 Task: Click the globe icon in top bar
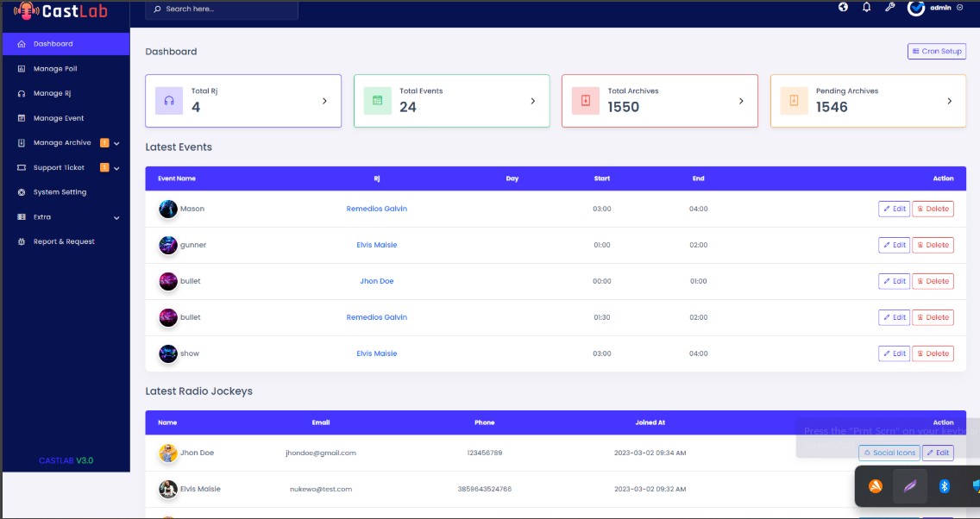(x=844, y=8)
